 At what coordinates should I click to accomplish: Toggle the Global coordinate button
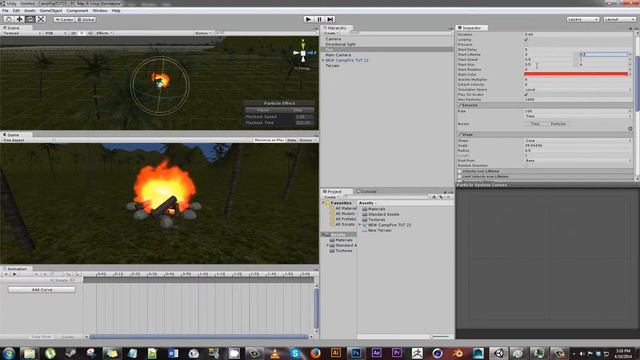[86, 19]
